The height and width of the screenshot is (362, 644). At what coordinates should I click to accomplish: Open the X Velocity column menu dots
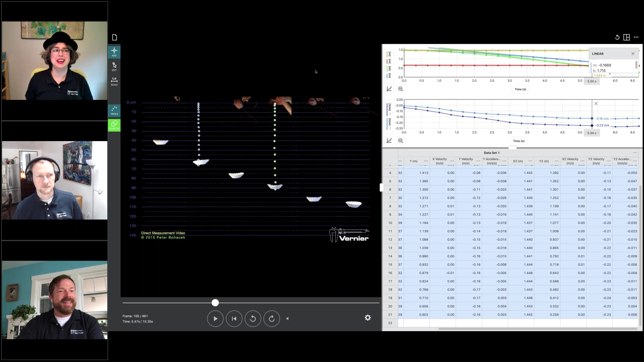452,161
